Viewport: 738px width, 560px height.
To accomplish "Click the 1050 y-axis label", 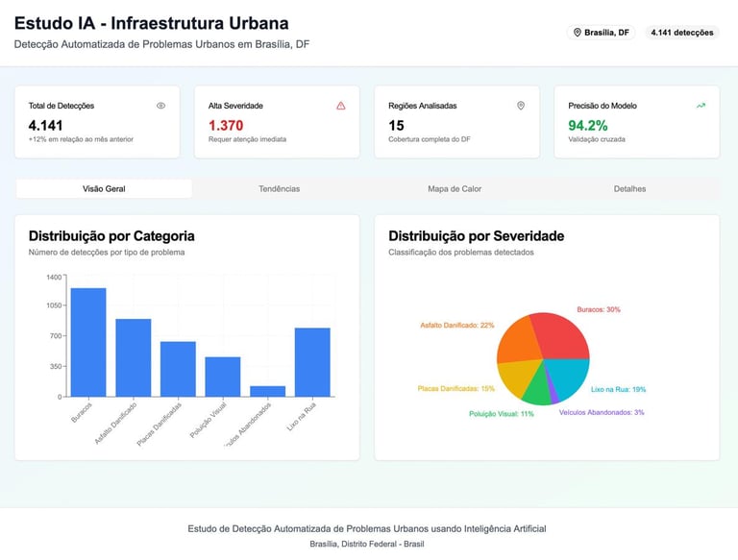I will [54, 305].
